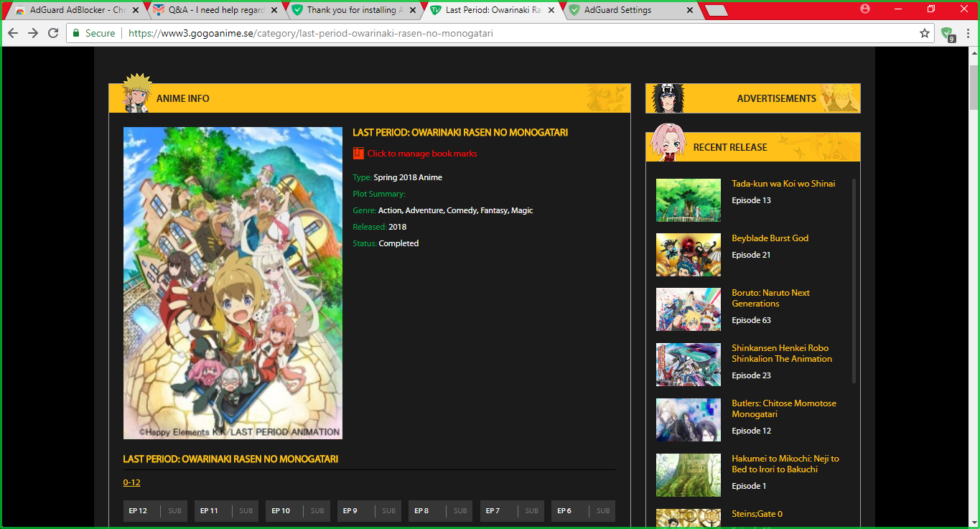Viewport: 980px width, 529px height.
Task: Click the Tada-kun wa Koi thumbnail
Action: click(x=689, y=200)
